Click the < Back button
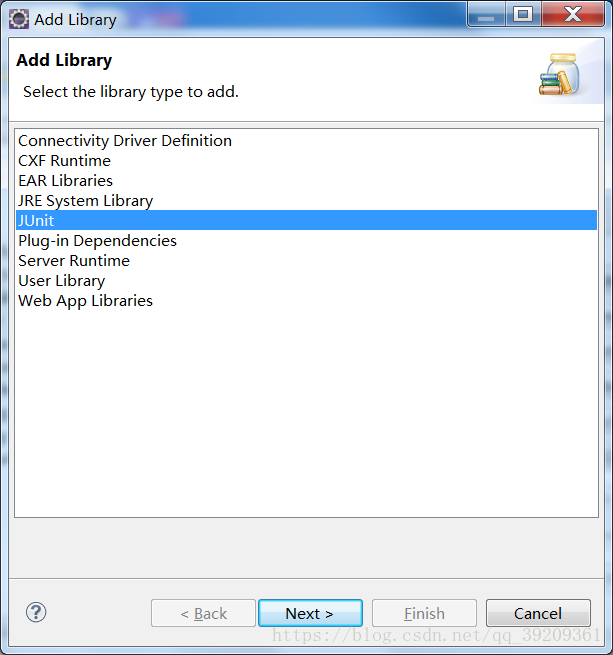The width and height of the screenshot is (613, 655). tap(203, 613)
